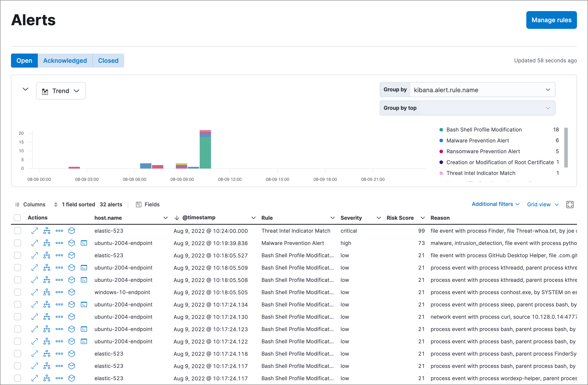Screen dimensions: 588x385
Task: Switch to the Closed alerts tab
Action: click(x=108, y=60)
